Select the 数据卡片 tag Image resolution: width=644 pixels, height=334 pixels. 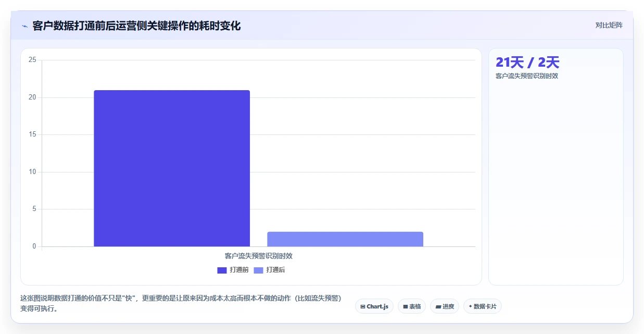point(483,306)
